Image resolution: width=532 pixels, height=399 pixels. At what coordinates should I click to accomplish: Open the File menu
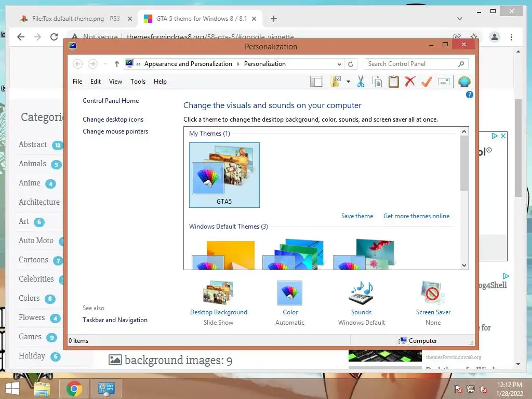[x=77, y=82]
